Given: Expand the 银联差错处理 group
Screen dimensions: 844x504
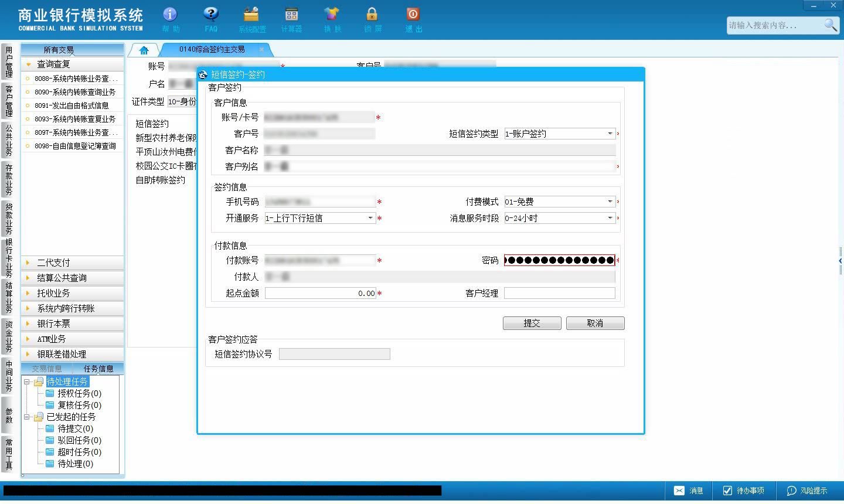Looking at the screenshot, I should (73, 354).
